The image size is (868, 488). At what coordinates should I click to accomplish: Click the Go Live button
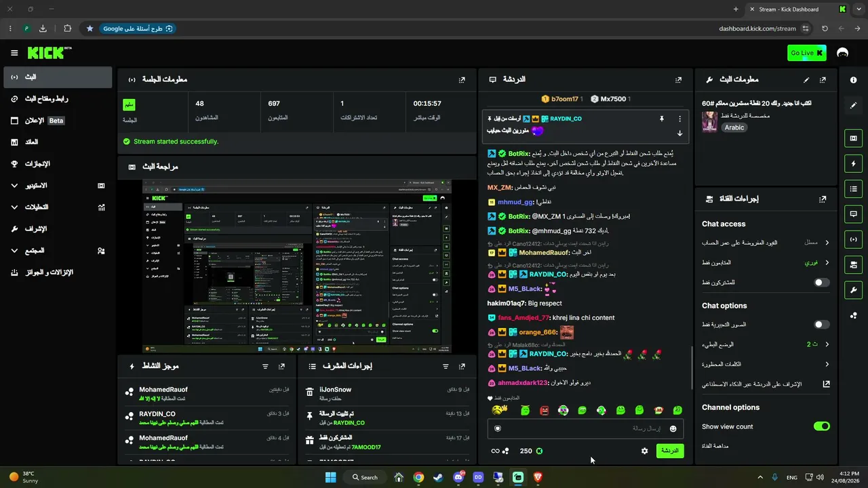(x=807, y=53)
